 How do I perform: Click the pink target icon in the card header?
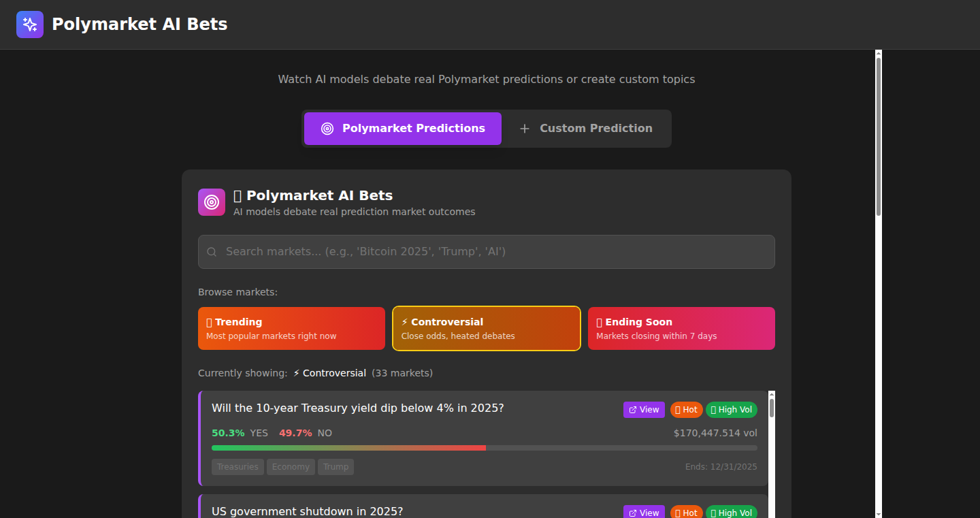[212, 202]
